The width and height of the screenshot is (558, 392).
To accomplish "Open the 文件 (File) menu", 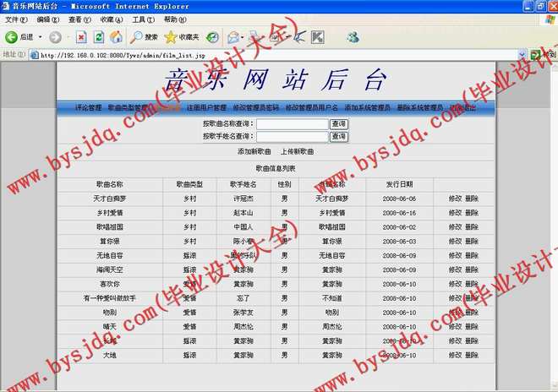I will [x=16, y=19].
